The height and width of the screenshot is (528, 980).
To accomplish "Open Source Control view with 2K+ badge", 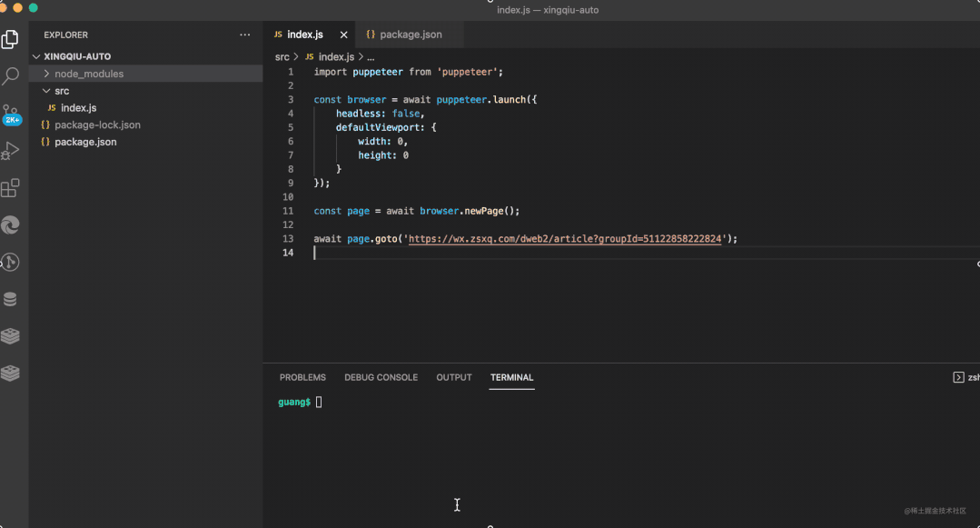I will pos(11,114).
